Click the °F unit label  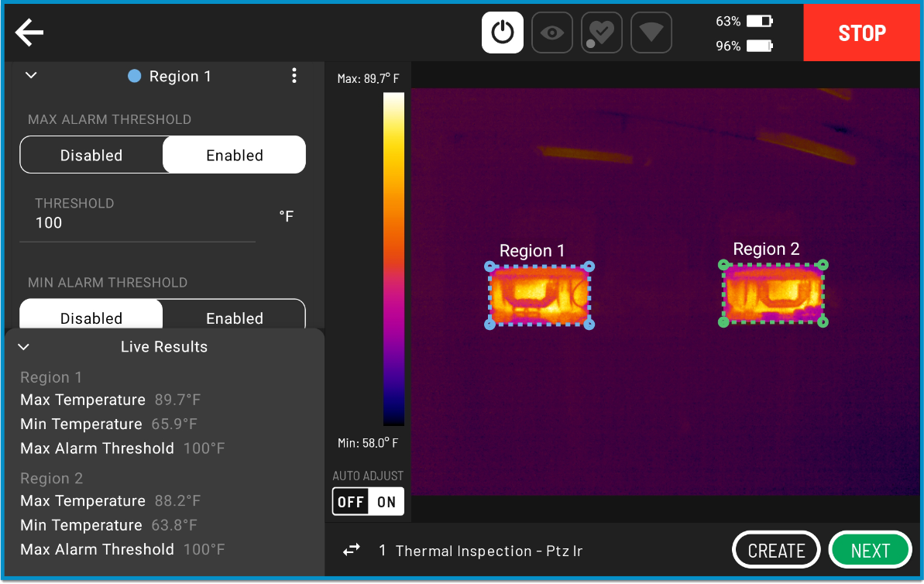pyautogui.click(x=287, y=216)
